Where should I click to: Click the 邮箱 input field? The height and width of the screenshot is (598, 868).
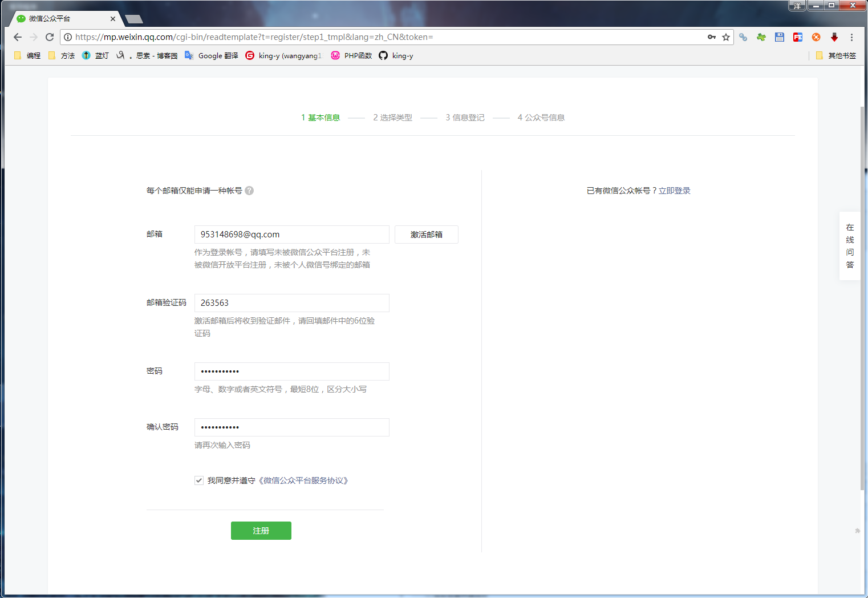[292, 235]
